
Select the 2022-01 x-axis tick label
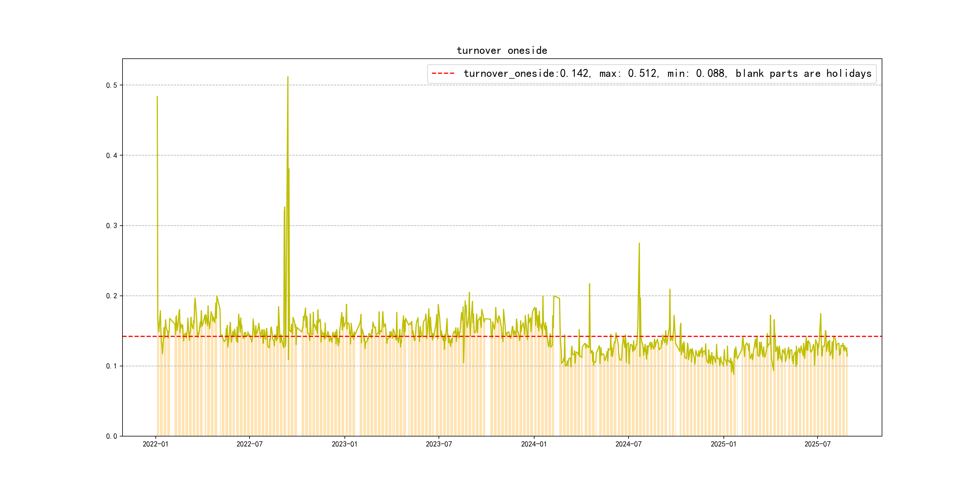155,444
